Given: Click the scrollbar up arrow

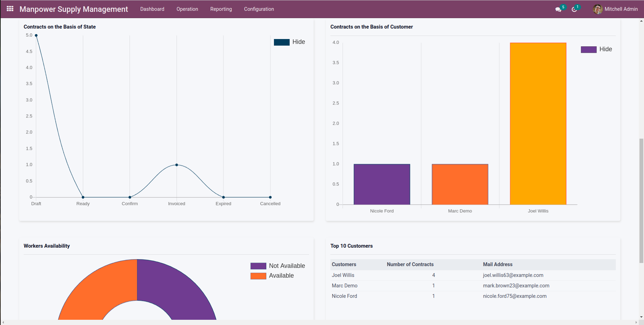Looking at the screenshot, I should click(641, 21).
